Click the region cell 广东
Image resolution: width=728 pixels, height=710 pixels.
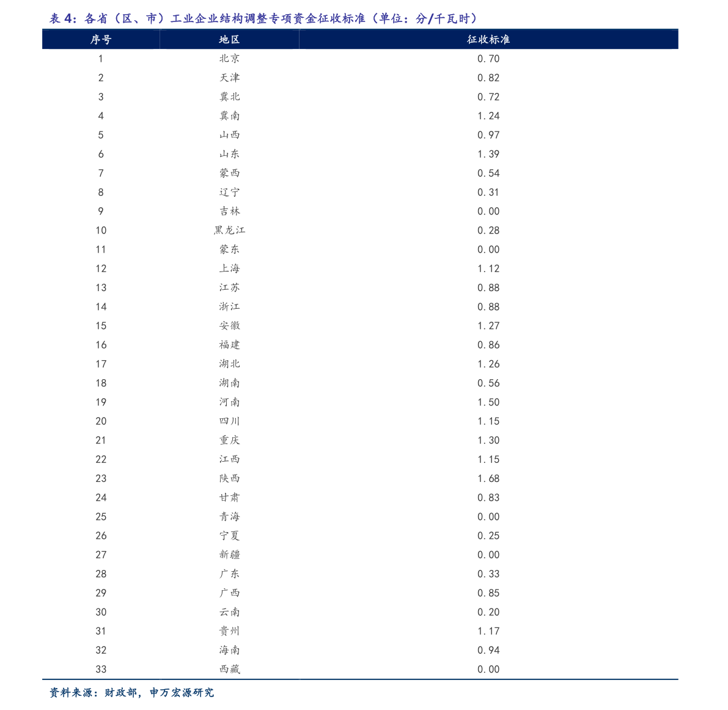click(229, 574)
